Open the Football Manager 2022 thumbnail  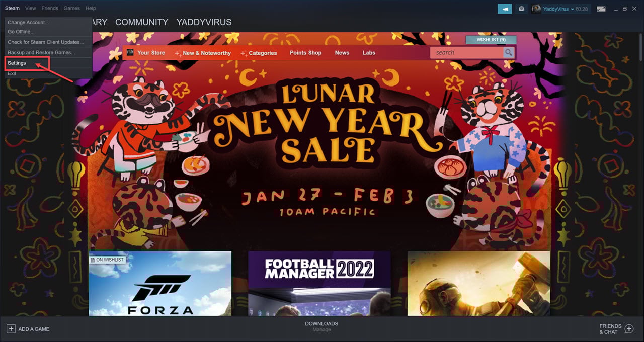coord(319,284)
